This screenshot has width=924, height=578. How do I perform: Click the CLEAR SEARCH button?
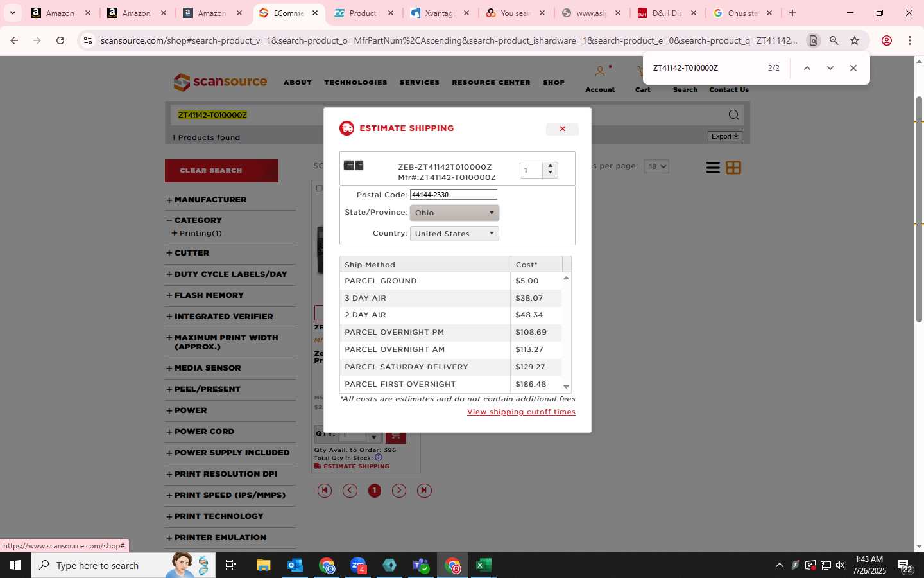[221, 171]
